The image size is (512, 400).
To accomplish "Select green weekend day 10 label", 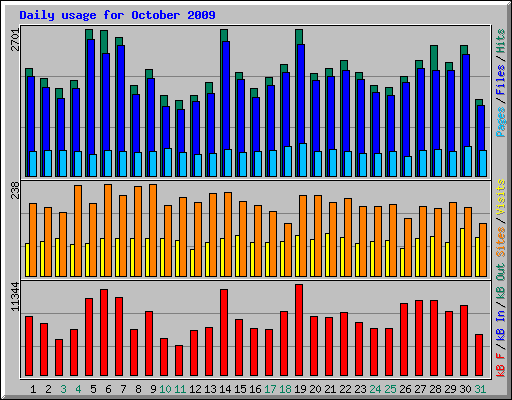I will pyautogui.click(x=165, y=389).
